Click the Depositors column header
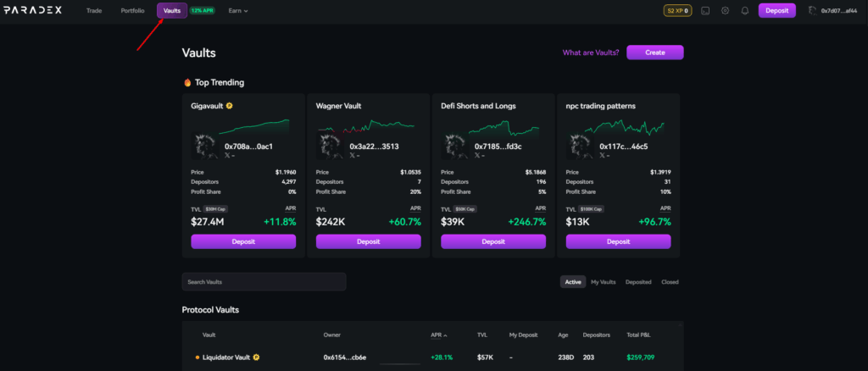The height and width of the screenshot is (371, 868). pos(596,335)
